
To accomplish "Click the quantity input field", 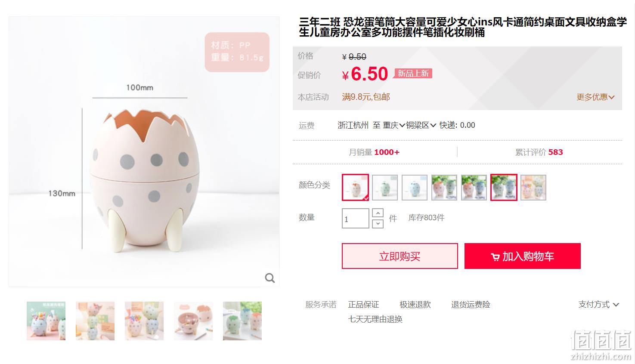I will click(x=356, y=219).
